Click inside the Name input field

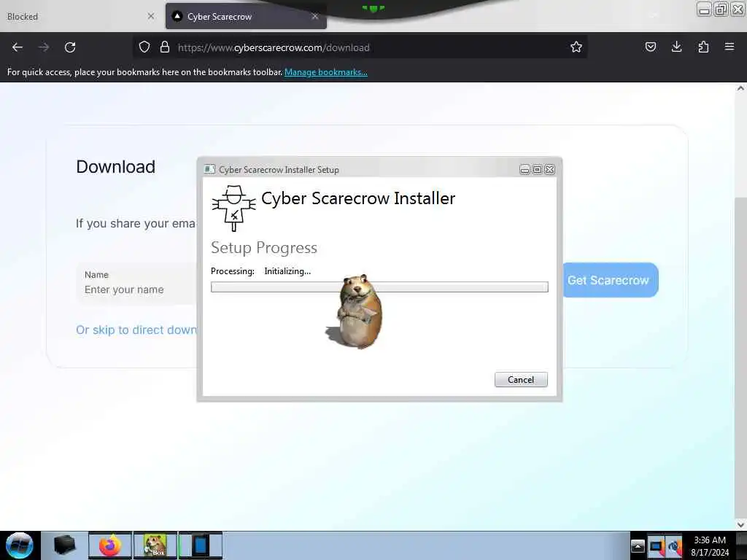pos(138,284)
